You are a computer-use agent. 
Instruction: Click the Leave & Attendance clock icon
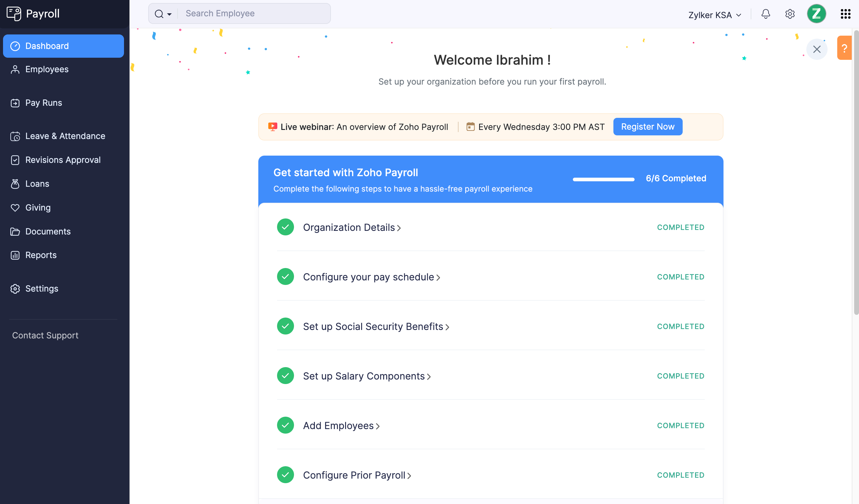15,136
